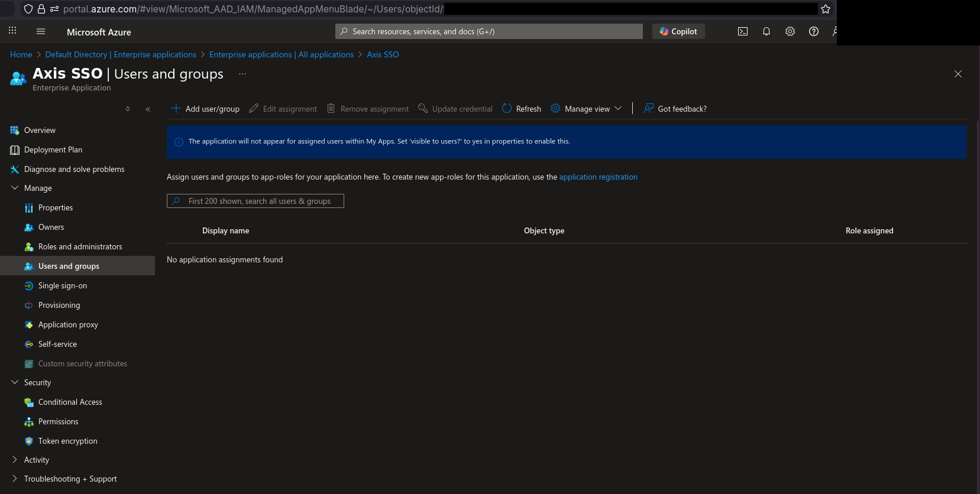This screenshot has height=494, width=980.
Task: Click the browser address bar URL
Action: pyautogui.click(x=254, y=9)
